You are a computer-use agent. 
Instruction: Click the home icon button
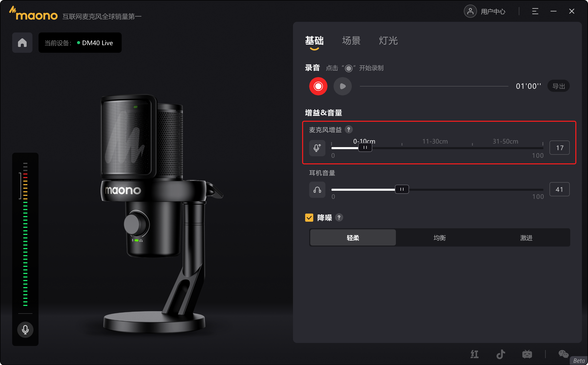(22, 43)
